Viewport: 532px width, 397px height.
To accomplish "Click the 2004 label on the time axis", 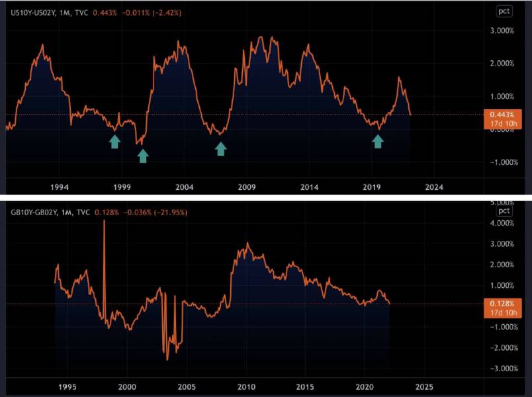I will pos(184,187).
